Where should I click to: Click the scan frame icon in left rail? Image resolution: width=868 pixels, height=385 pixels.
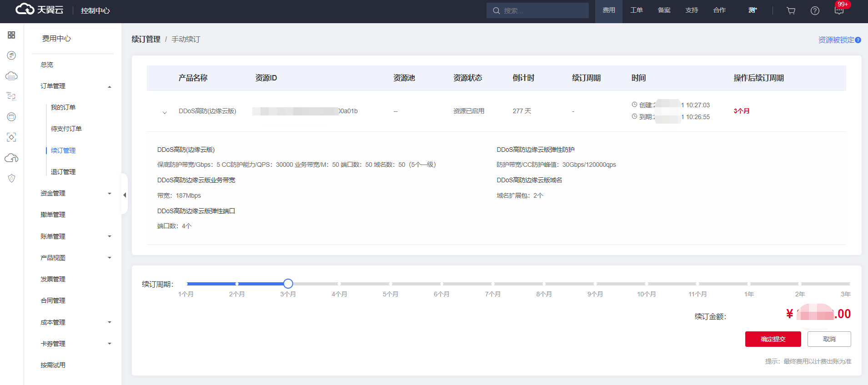(11, 137)
